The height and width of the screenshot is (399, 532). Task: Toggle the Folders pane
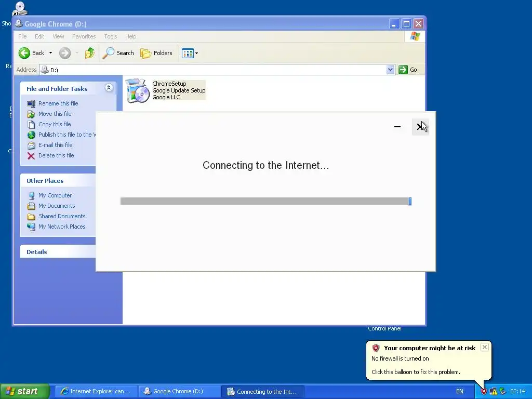156,53
